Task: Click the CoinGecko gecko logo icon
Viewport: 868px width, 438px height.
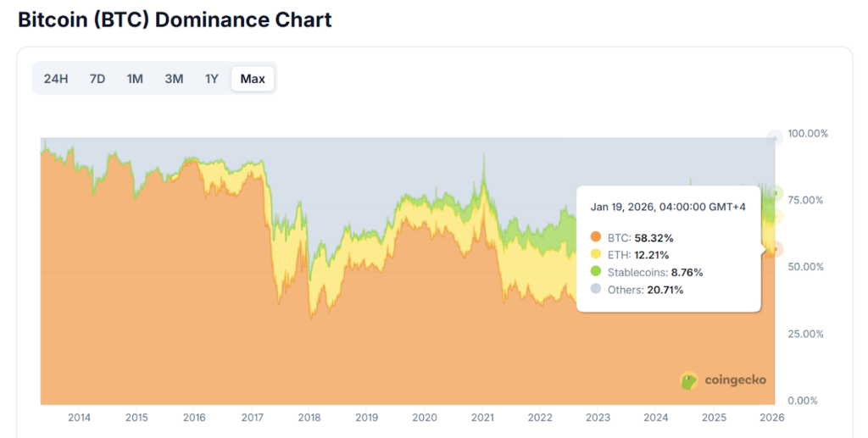Action: coord(689,380)
